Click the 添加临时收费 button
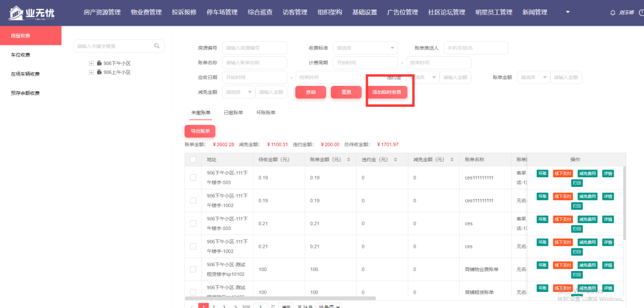Image resolution: width=644 pixels, height=308 pixels. (387, 92)
